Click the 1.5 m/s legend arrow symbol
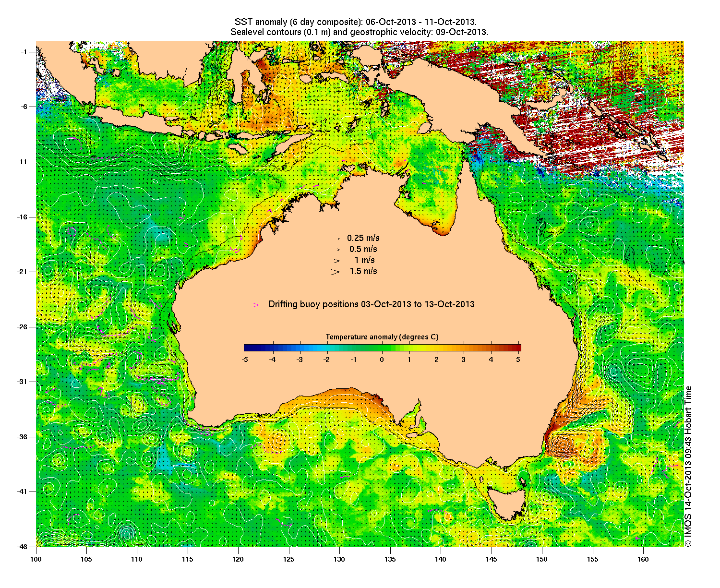Screen dimensions: 720x588 336,272
